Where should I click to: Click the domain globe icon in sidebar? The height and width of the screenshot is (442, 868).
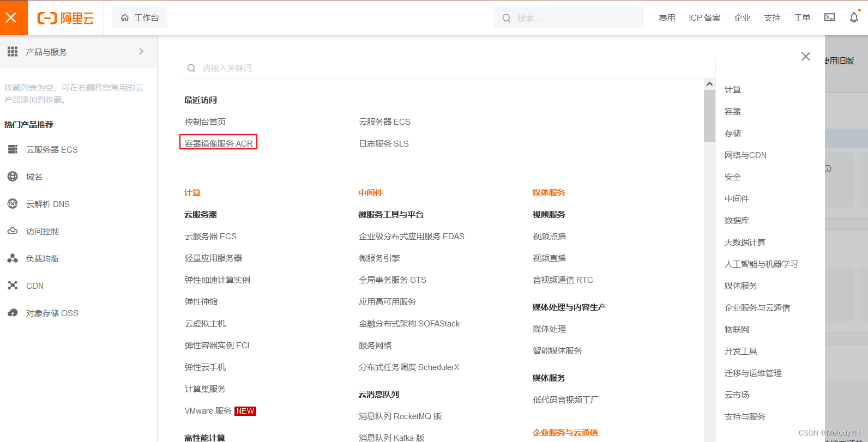pos(13,177)
